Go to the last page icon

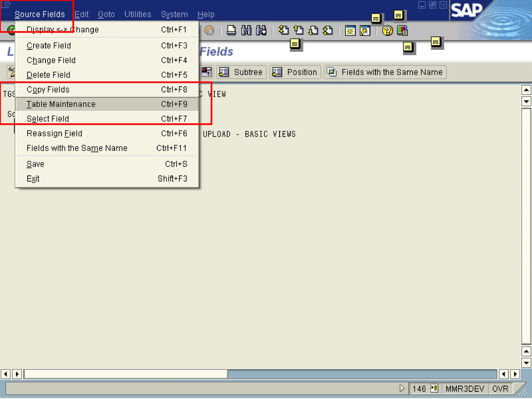[328, 30]
